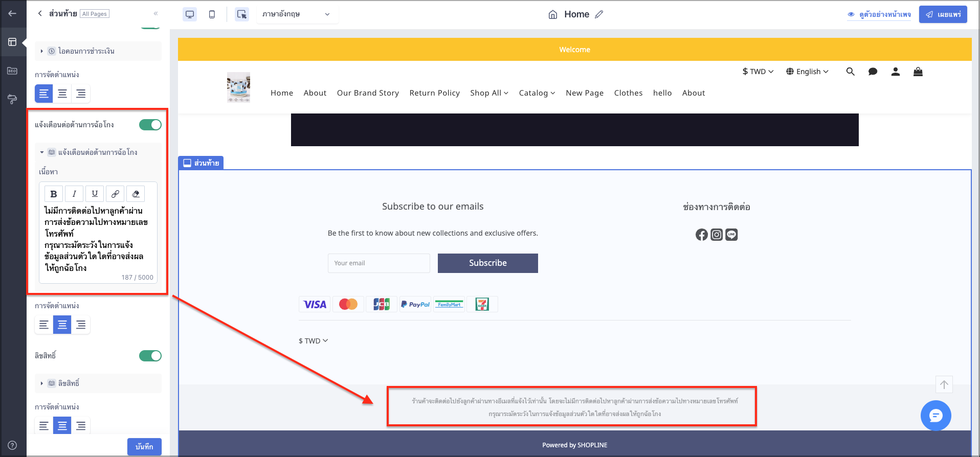Click the Facebook icon in the footer
The image size is (980, 457).
click(x=702, y=235)
